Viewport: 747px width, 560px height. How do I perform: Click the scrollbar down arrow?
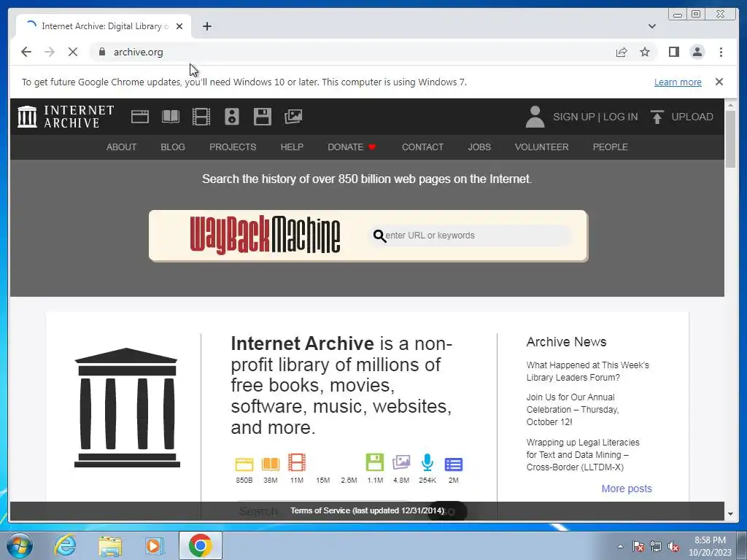coord(730,514)
